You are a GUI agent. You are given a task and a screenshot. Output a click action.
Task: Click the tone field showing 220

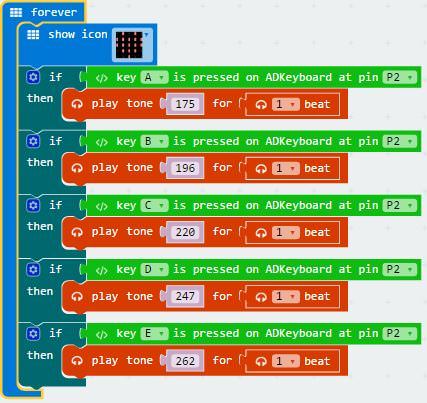(x=185, y=232)
